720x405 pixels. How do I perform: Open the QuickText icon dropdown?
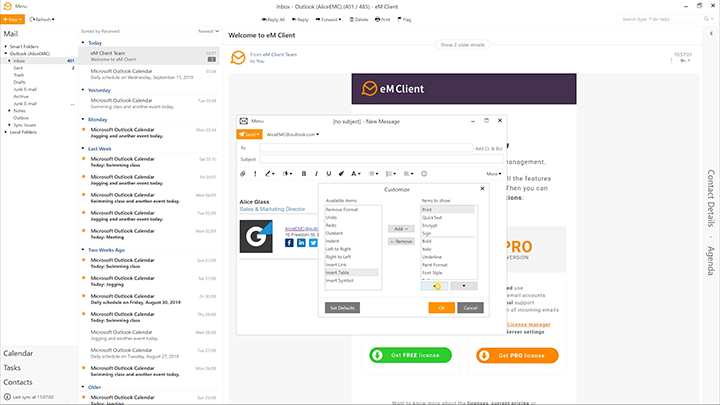pos(287,174)
